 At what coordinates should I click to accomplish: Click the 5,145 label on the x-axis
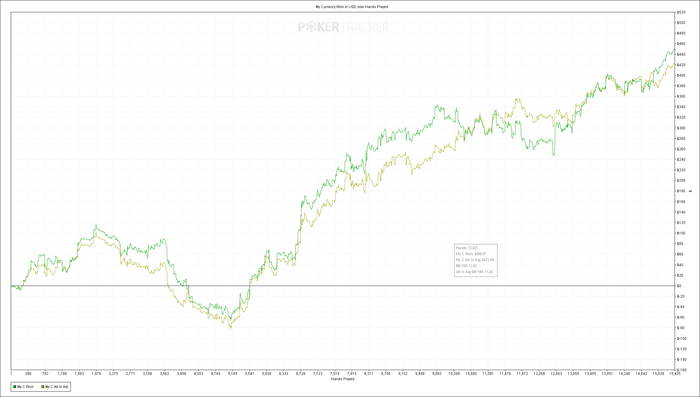click(232, 374)
